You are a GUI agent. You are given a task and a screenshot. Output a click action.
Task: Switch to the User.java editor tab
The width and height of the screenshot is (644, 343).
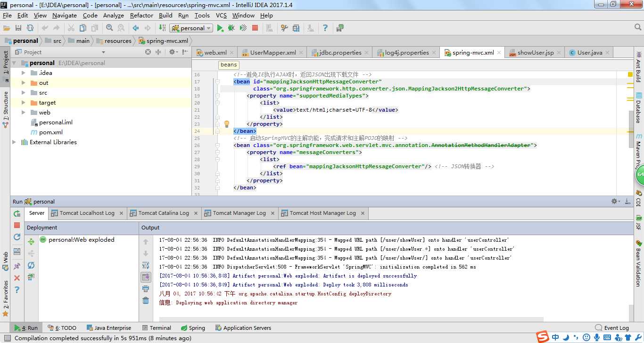pos(589,53)
